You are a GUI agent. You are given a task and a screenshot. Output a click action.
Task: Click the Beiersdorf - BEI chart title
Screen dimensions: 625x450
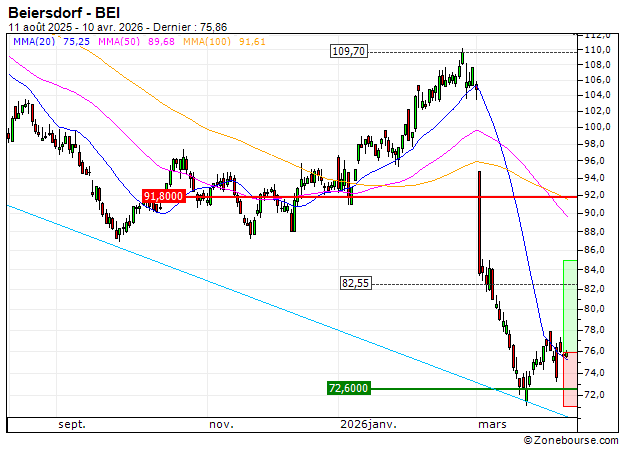coord(64,12)
